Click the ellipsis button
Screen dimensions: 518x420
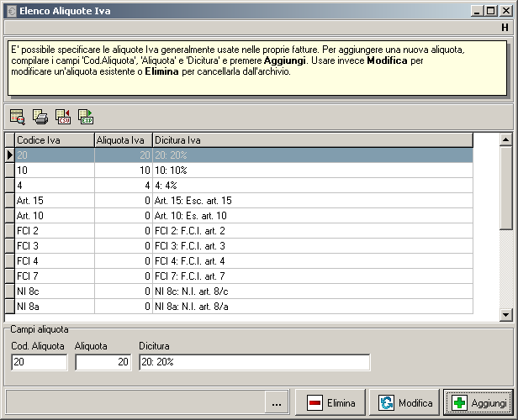coord(277,403)
